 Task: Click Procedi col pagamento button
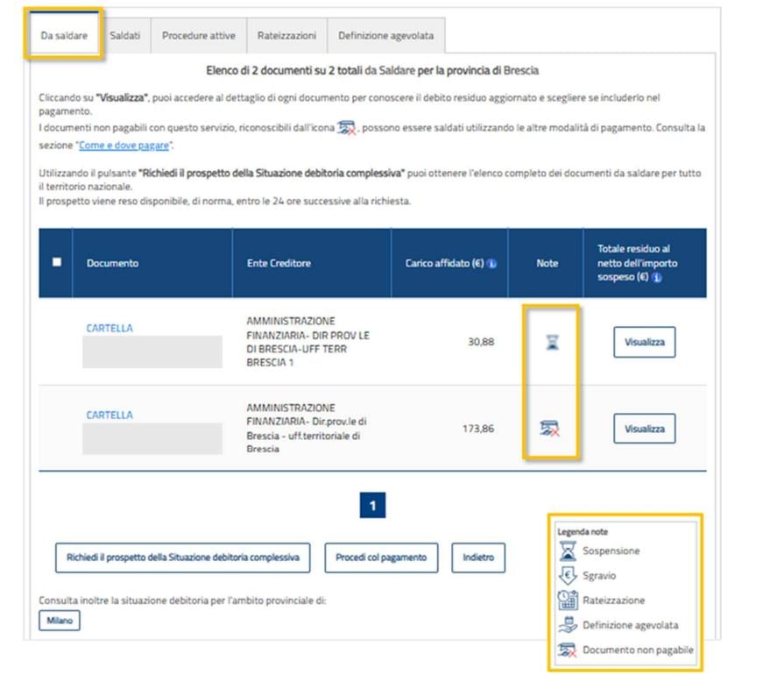(381, 558)
